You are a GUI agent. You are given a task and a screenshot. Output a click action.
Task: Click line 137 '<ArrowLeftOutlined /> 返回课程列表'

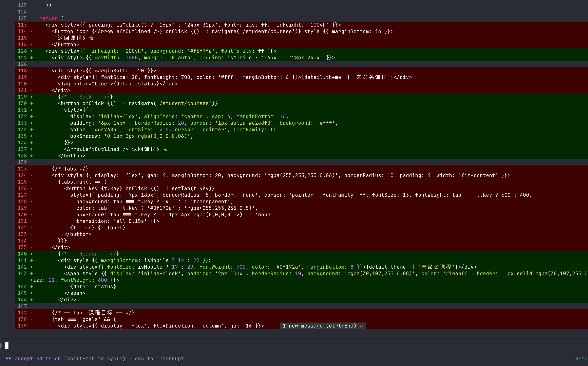coord(301,149)
